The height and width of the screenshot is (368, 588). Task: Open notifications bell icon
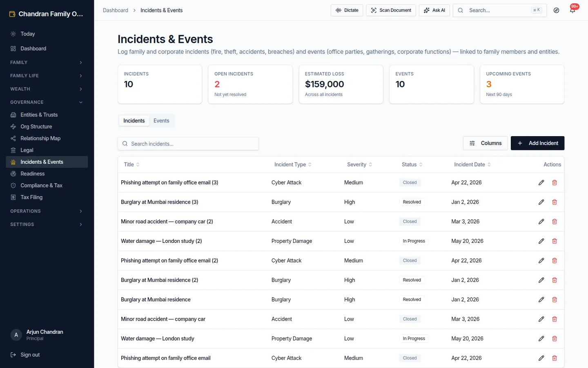click(x=572, y=10)
